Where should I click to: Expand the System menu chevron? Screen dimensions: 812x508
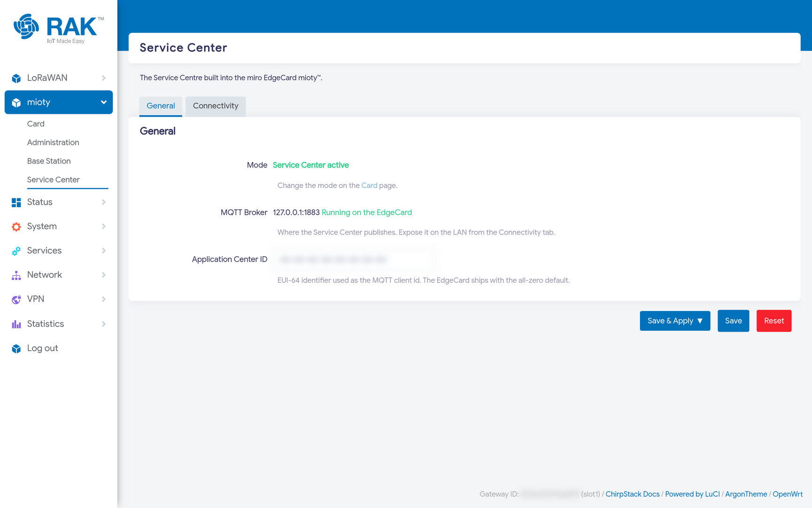point(103,227)
